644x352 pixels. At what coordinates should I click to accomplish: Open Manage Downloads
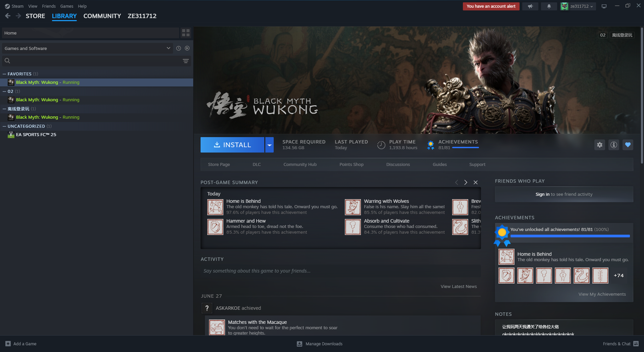(319, 344)
